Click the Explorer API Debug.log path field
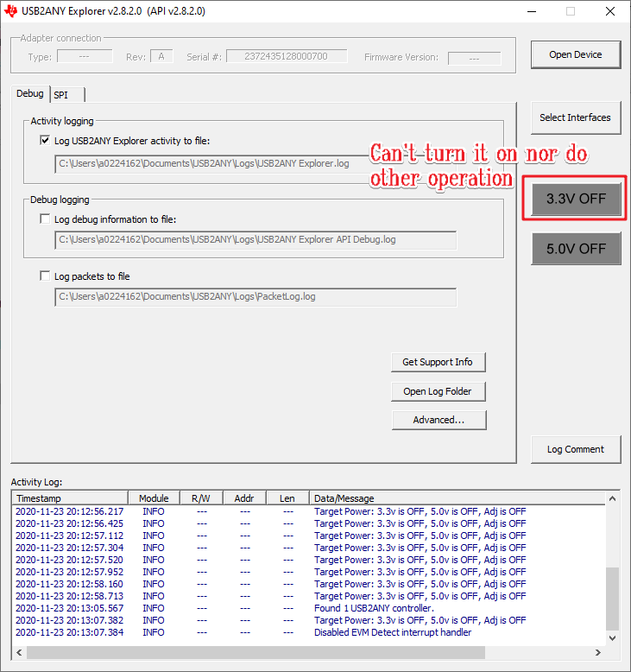 point(256,240)
